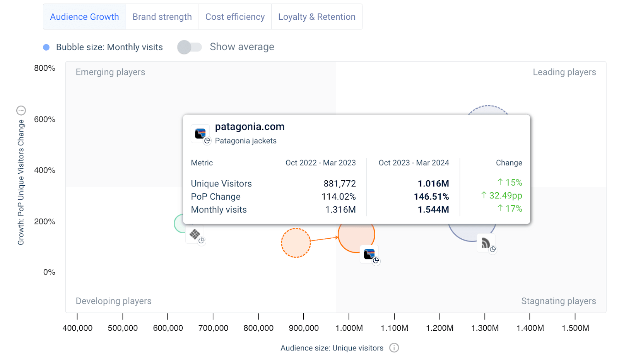Click the Patagonia logo in the tooltip header
The width and height of the screenshot is (619, 364).
pyautogui.click(x=200, y=134)
